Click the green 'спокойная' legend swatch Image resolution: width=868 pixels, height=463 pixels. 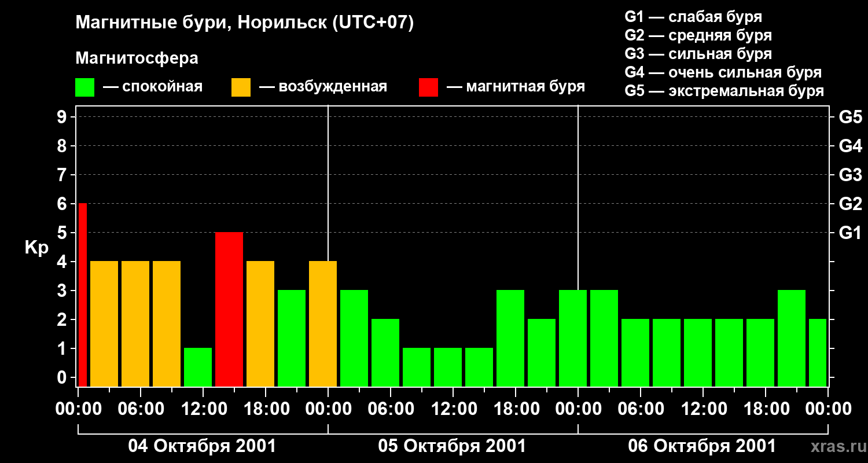click(84, 87)
